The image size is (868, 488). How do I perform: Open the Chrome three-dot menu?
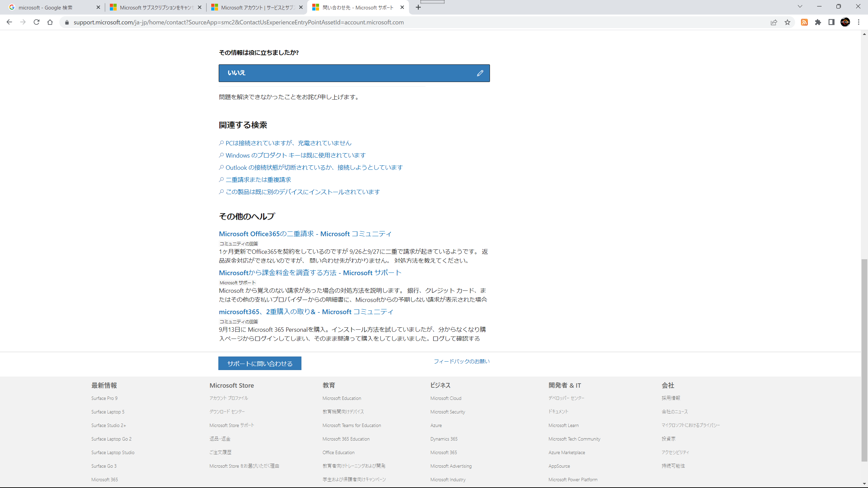[x=859, y=22]
